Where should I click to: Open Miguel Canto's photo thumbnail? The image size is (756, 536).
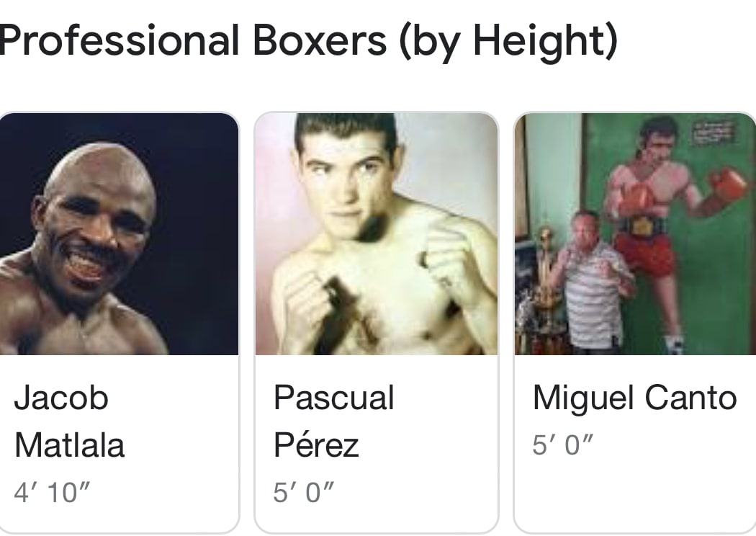(635, 234)
